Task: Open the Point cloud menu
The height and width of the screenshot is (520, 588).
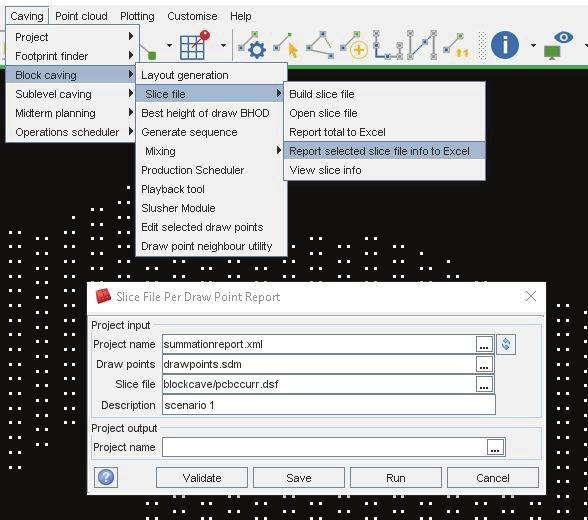Action: [81, 16]
